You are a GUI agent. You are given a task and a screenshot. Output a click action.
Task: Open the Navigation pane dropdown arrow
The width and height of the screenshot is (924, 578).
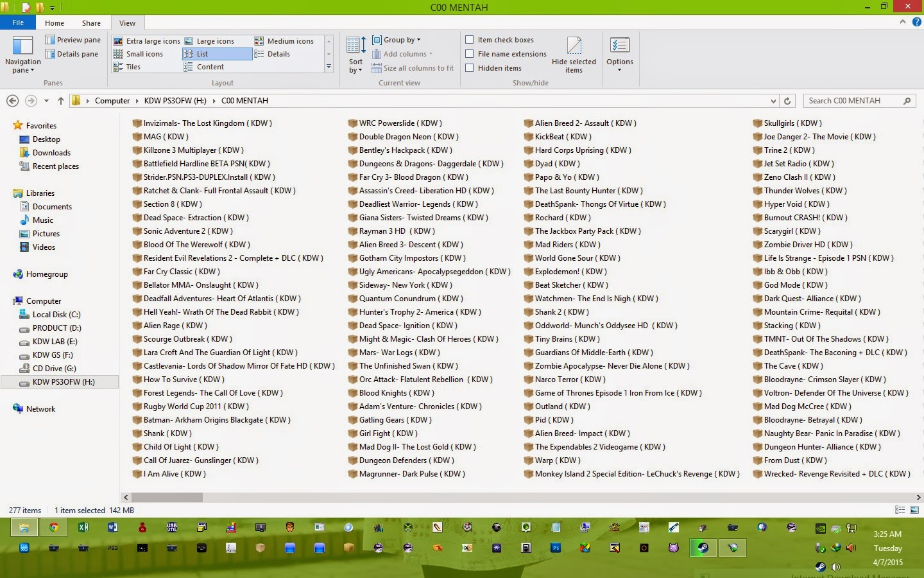33,70
